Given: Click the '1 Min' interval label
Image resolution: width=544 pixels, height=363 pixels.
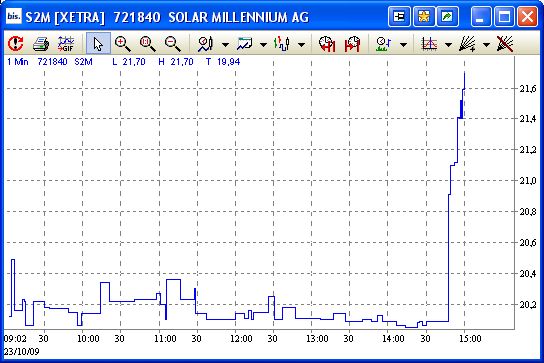Looking at the screenshot, I should pos(17,62).
